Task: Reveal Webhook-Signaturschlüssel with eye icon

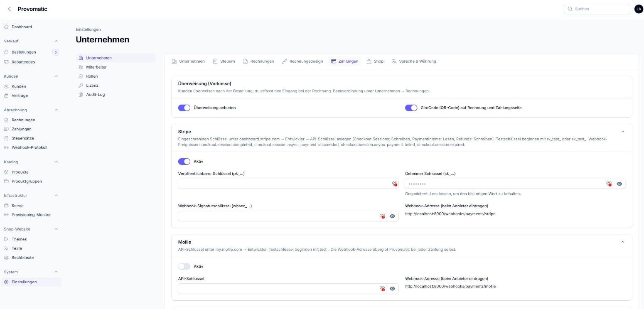Action: point(392,216)
